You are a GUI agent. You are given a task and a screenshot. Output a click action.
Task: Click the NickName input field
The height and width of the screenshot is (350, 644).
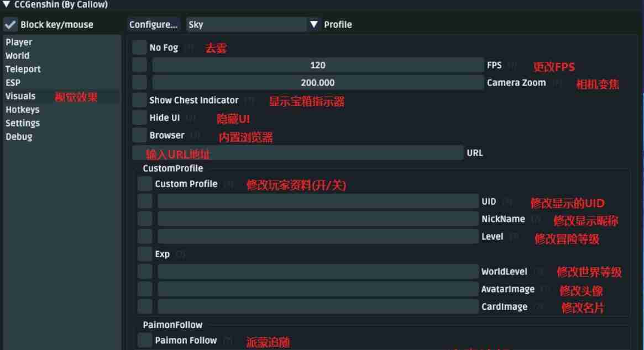(318, 219)
